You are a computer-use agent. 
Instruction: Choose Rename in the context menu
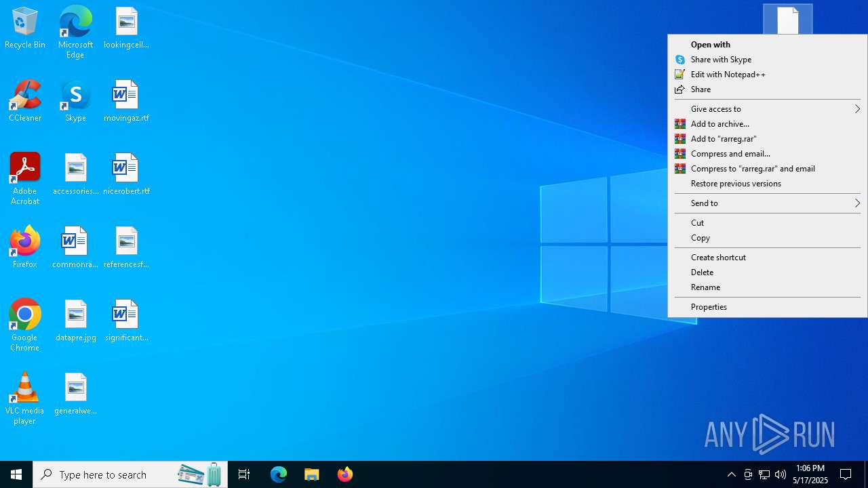point(768,287)
